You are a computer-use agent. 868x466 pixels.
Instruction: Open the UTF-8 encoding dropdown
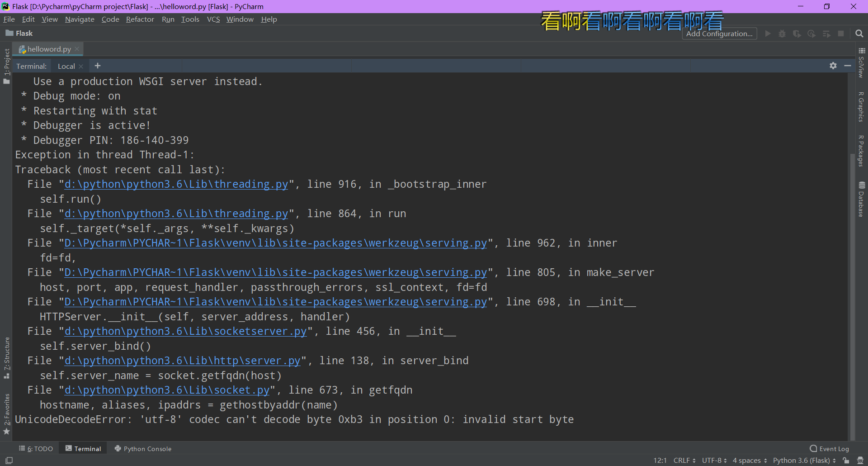pos(714,461)
